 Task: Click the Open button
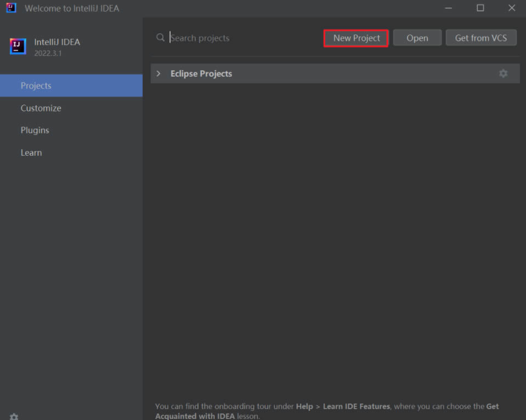click(x=417, y=38)
